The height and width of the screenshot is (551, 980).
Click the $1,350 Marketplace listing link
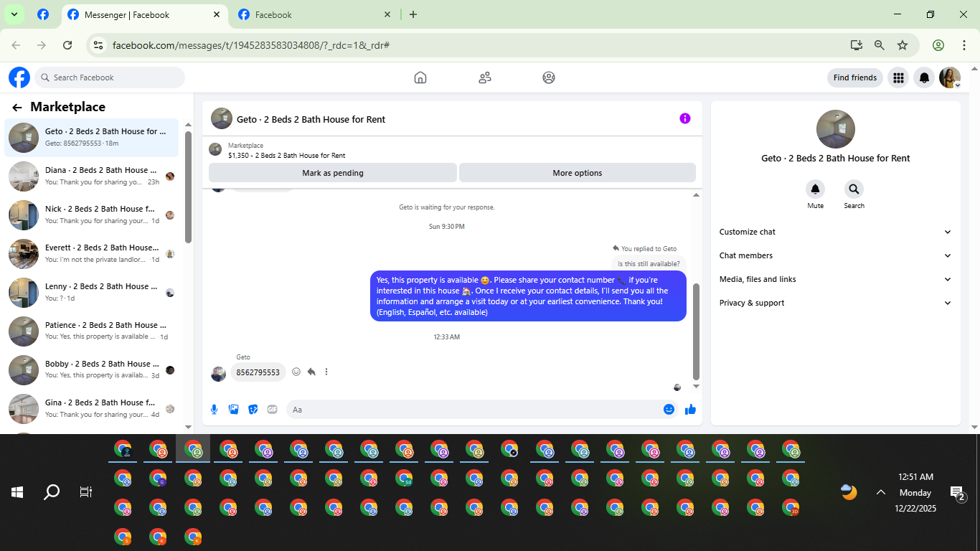tap(287, 155)
